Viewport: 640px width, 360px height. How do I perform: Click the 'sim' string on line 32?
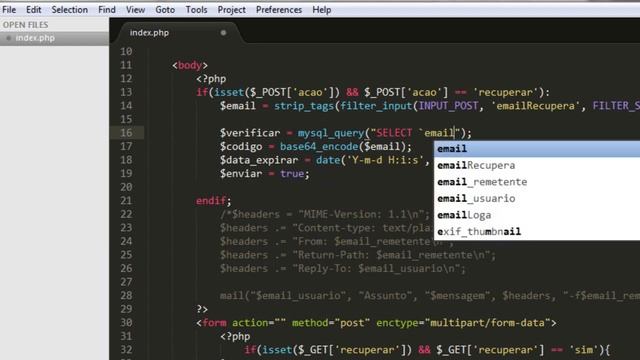pyautogui.click(x=583, y=350)
